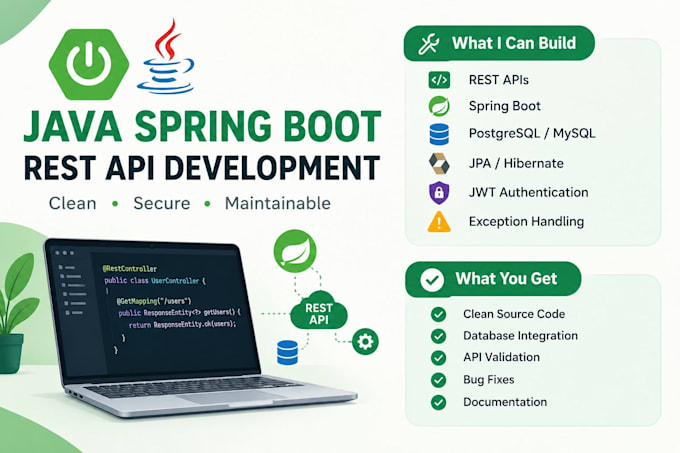Click the editor window dots on laptop screen

click(65, 253)
